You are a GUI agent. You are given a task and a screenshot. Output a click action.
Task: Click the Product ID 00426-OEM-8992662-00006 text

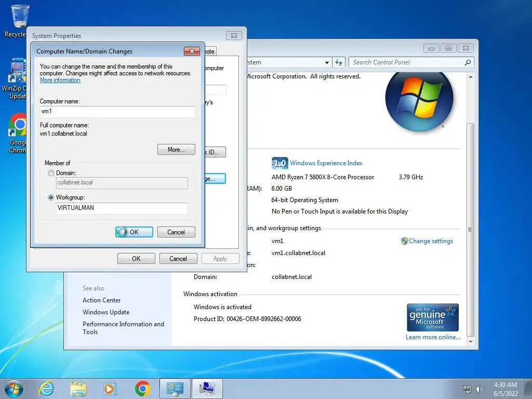[x=247, y=319]
